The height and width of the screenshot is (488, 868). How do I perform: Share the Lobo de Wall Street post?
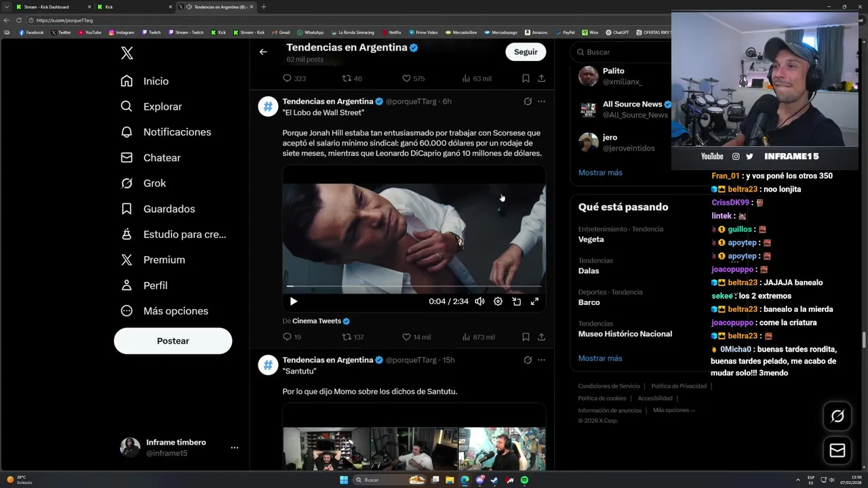tap(541, 337)
